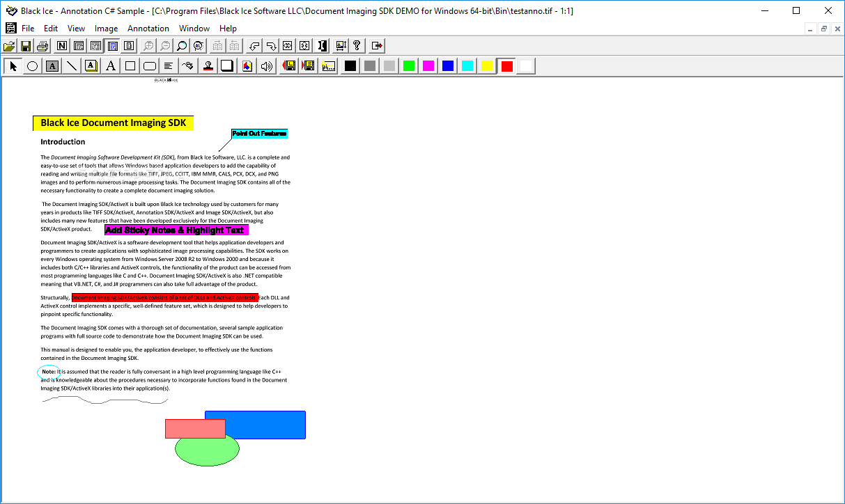The height and width of the screenshot is (504, 845).
Task: Select the arrow pointer tool
Action: click(13, 66)
